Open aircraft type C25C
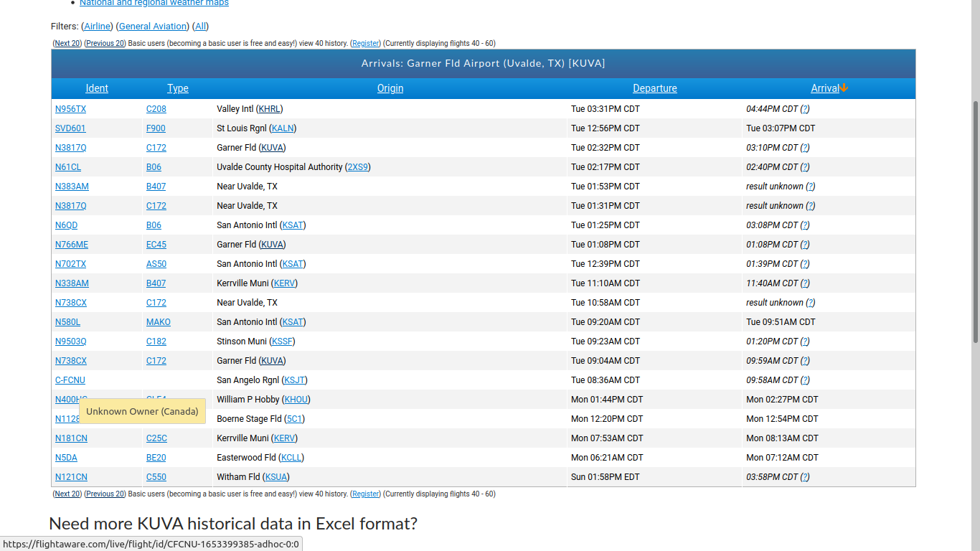The image size is (980, 551). pos(156,438)
